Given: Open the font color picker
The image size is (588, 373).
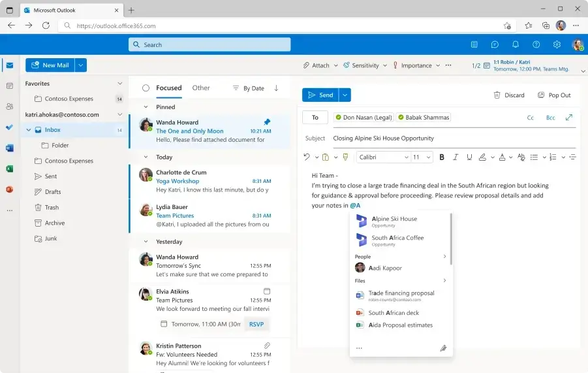Looking at the screenshot, I should (502, 157).
